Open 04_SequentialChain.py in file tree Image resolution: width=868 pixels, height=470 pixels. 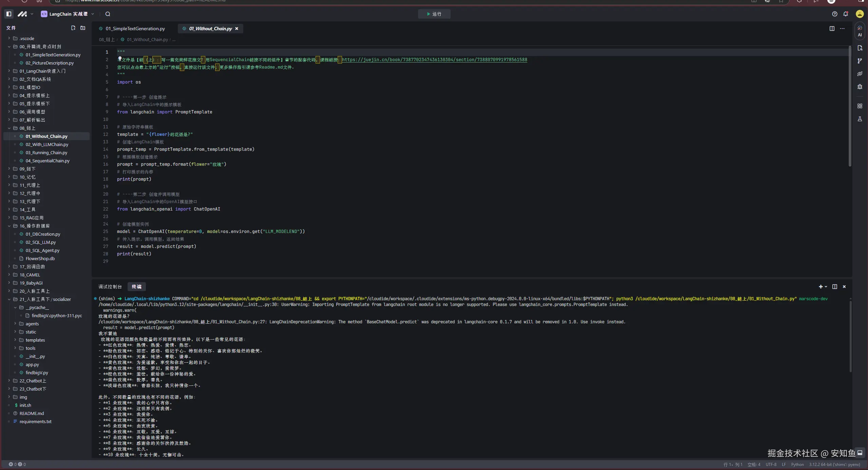47,161
